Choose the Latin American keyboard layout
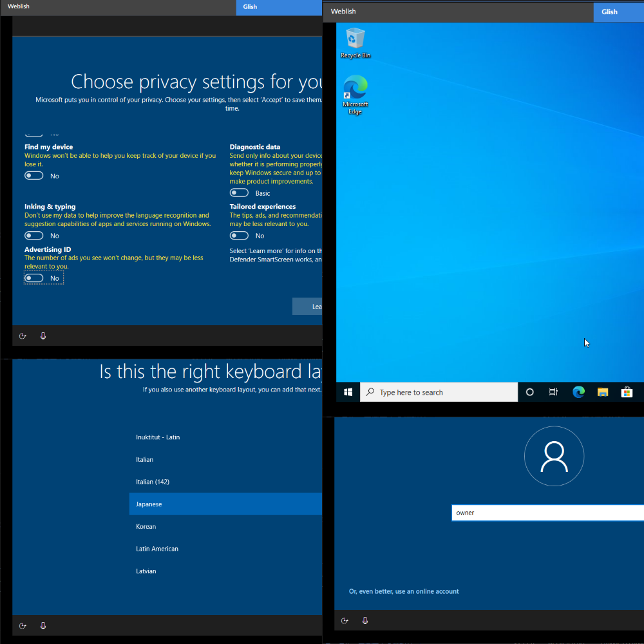The image size is (644, 644). coord(225,549)
